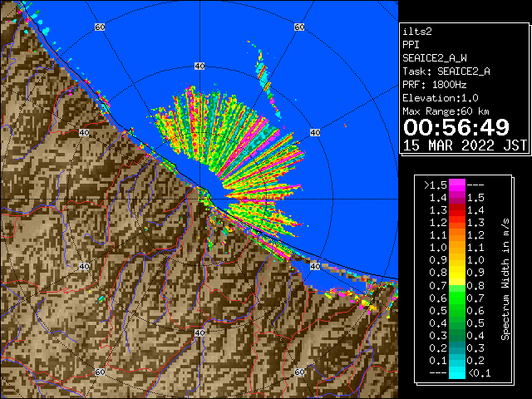Click the 60 km ring label at the bottom-right over land
This screenshot has height=399, width=532.
pos(299,372)
